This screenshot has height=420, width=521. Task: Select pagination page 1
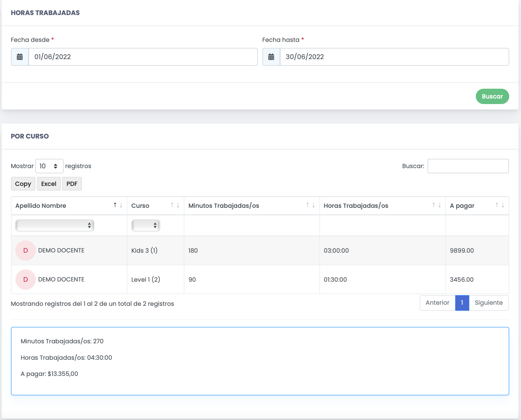pyautogui.click(x=462, y=303)
